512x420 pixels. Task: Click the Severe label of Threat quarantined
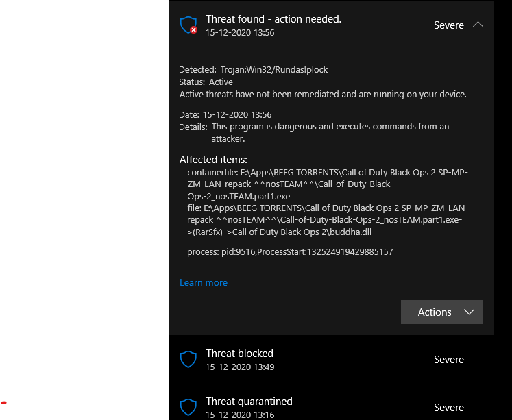[x=449, y=408]
